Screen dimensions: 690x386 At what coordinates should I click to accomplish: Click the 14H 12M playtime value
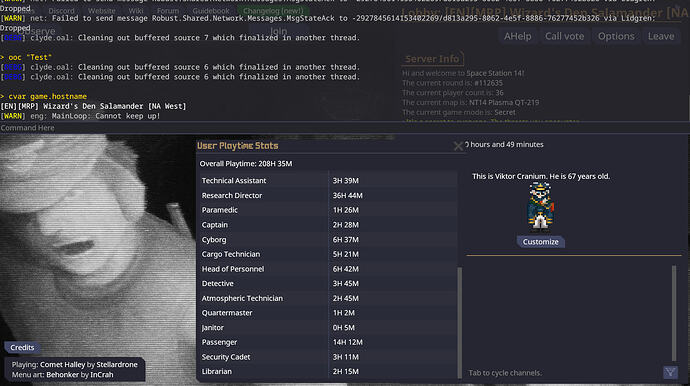[347, 342]
